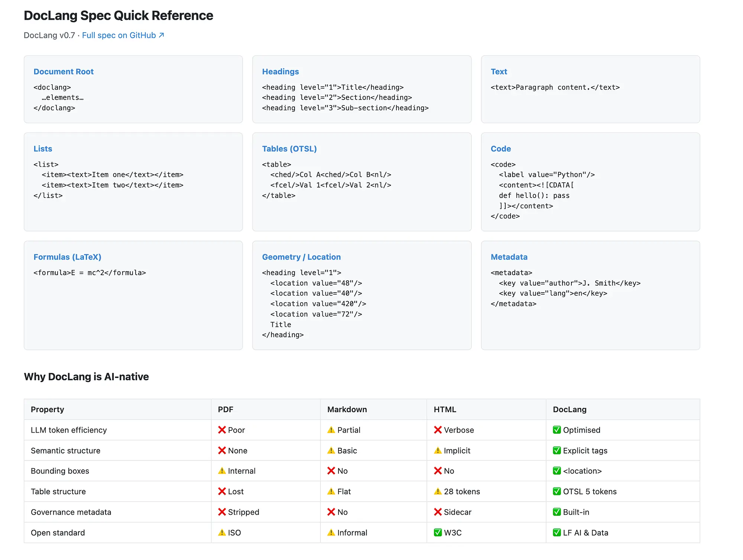Click the red cross next to Poor

222,430
